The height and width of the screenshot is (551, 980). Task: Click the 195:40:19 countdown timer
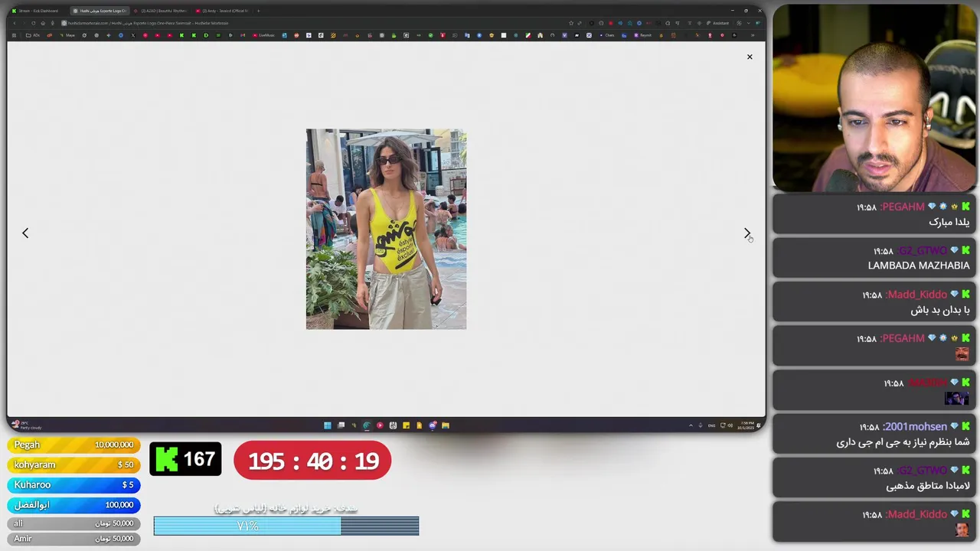coord(312,461)
